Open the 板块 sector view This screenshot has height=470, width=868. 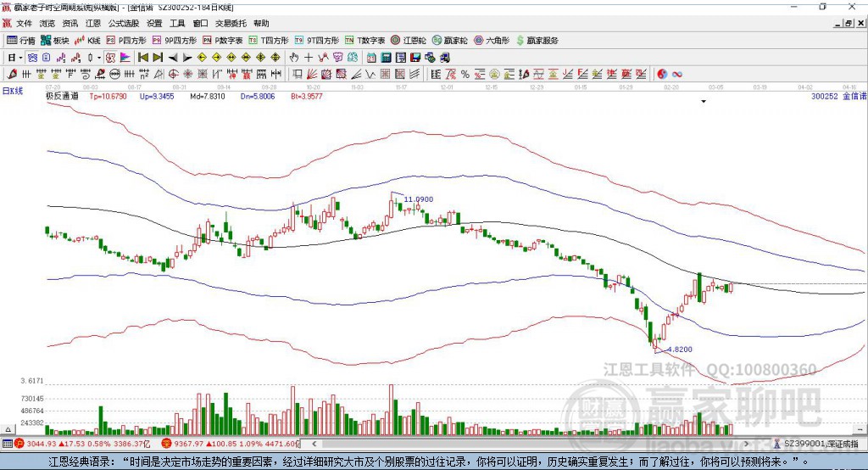(x=55, y=41)
